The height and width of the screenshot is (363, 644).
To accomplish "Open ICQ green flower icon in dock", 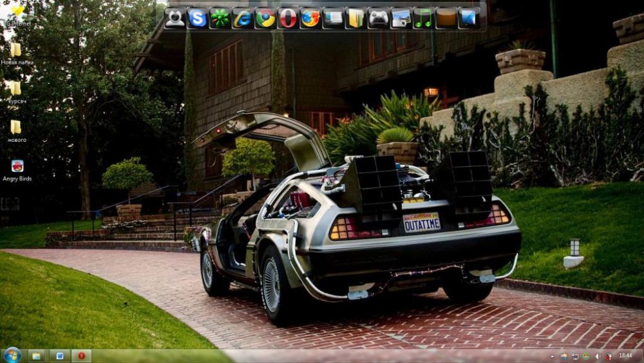I will click(x=220, y=19).
